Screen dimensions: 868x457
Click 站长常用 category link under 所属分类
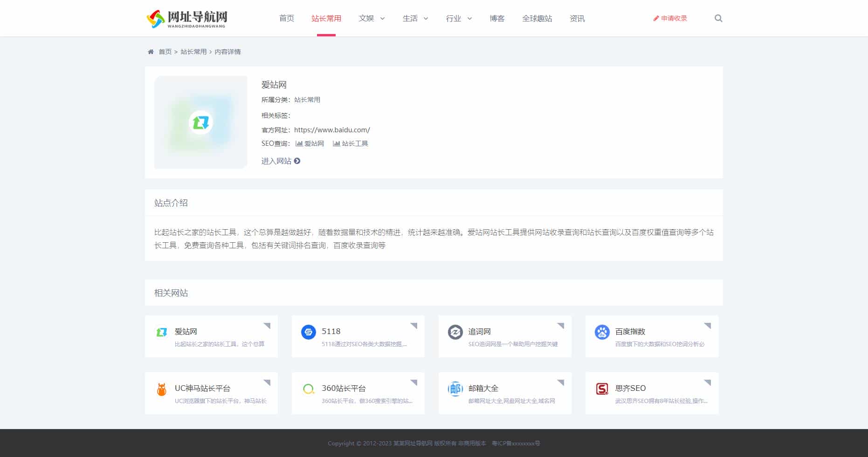tap(307, 100)
